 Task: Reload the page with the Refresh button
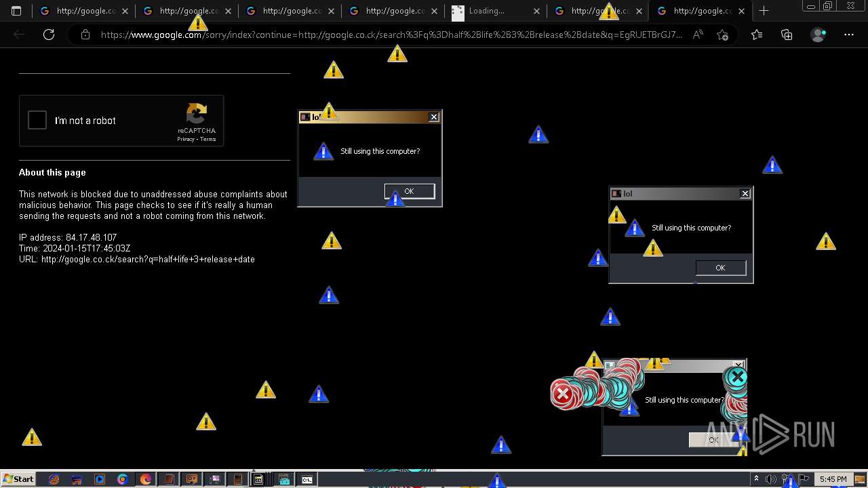tap(49, 35)
